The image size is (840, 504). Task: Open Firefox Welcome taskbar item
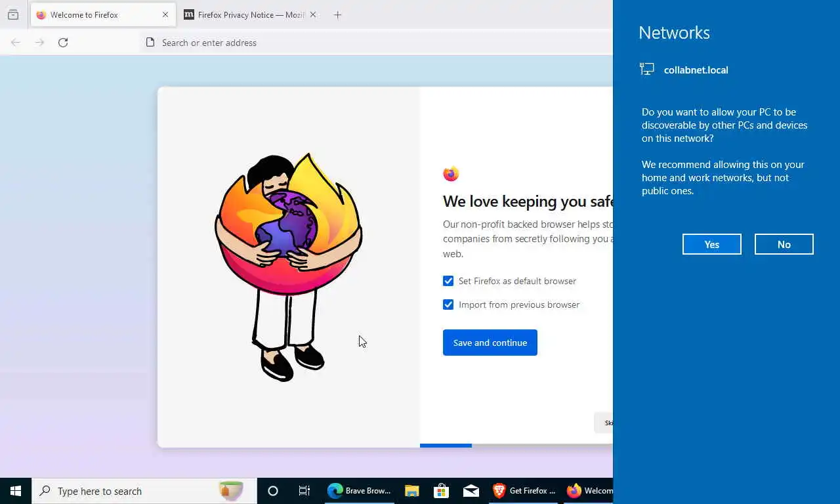point(589,491)
